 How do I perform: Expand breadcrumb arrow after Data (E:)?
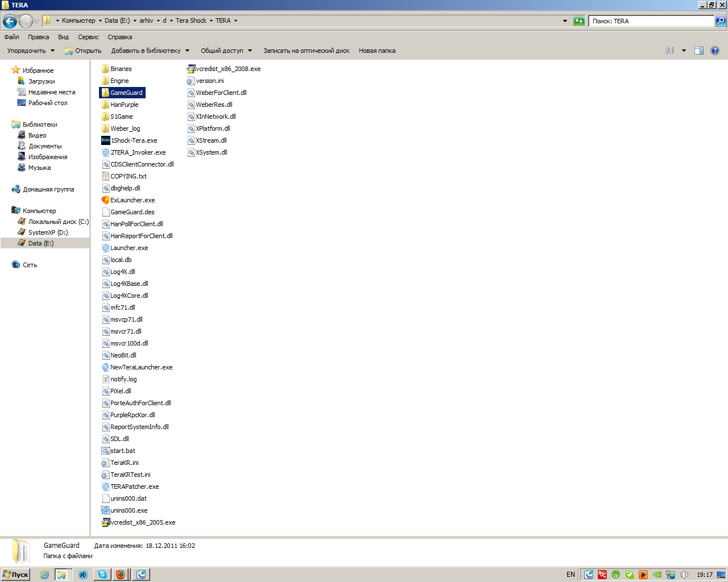coord(135,21)
